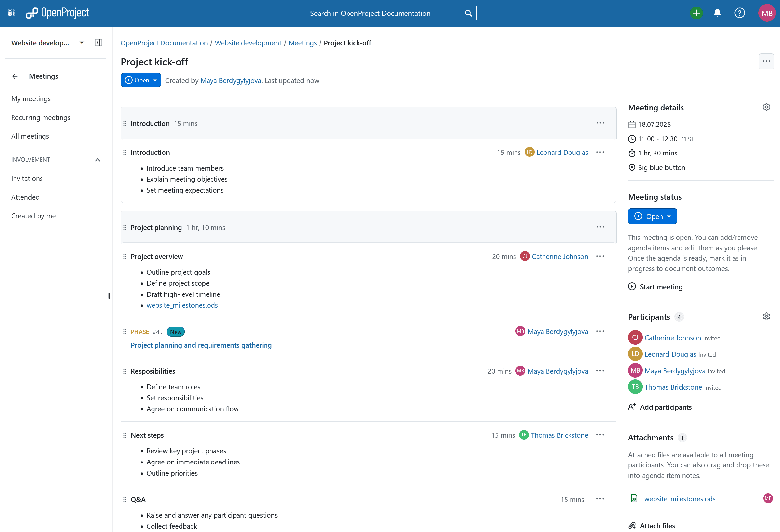780x532 pixels.
Task: Open more options for Introduction section header
Action: 600,123
